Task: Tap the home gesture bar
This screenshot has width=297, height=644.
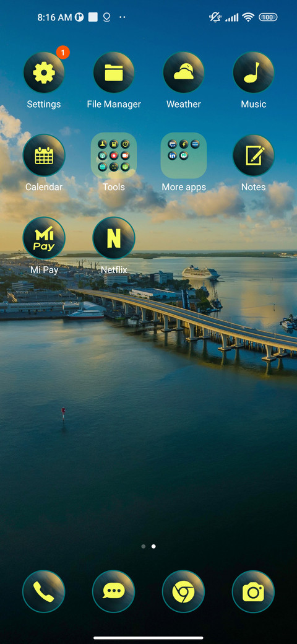Action: pyautogui.click(x=148, y=638)
